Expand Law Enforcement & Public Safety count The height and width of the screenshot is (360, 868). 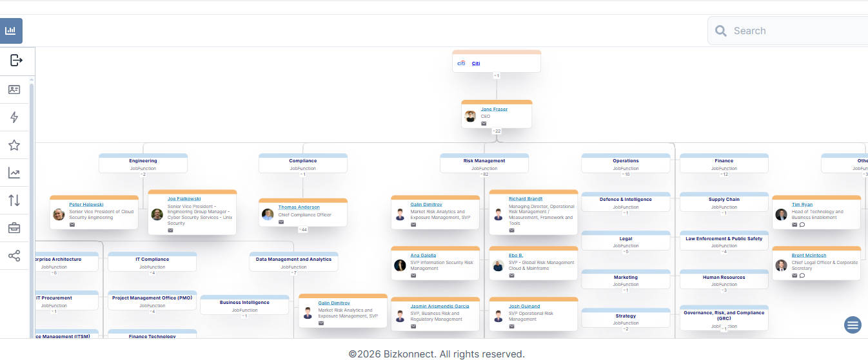[x=724, y=252]
